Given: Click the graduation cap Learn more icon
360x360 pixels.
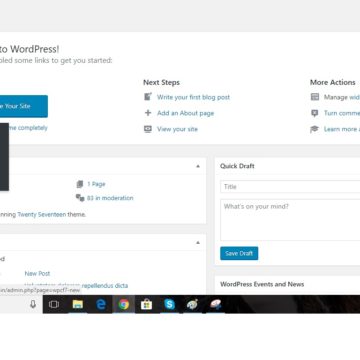Looking at the screenshot, I should pyautogui.click(x=314, y=129).
